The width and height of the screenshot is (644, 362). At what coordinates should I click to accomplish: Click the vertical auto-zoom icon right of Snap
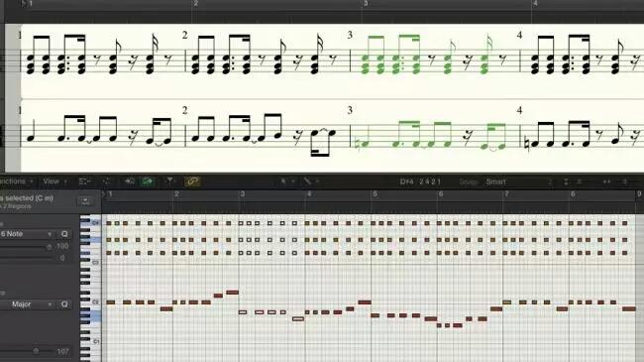pyautogui.click(x=566, y=181)
